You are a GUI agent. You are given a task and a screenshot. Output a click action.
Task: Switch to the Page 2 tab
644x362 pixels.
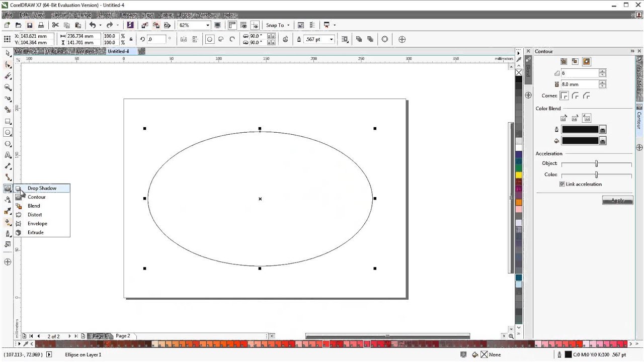pos(123,336)
